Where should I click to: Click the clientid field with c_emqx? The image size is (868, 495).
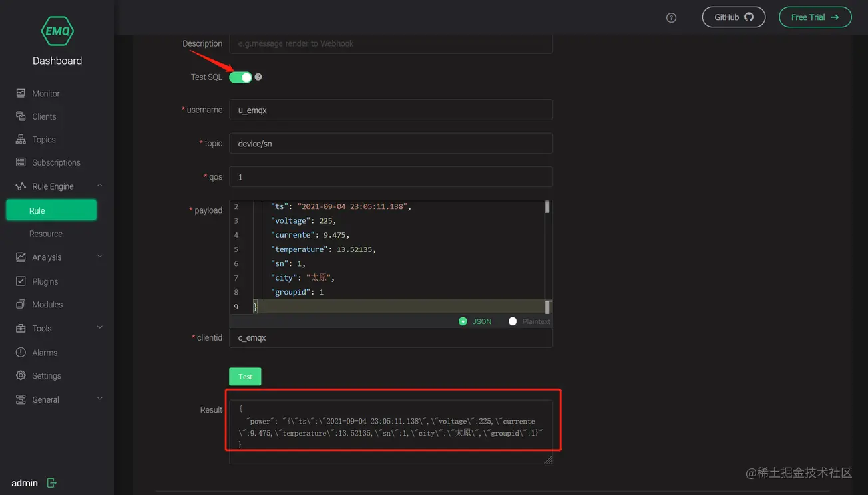(391, 337)
